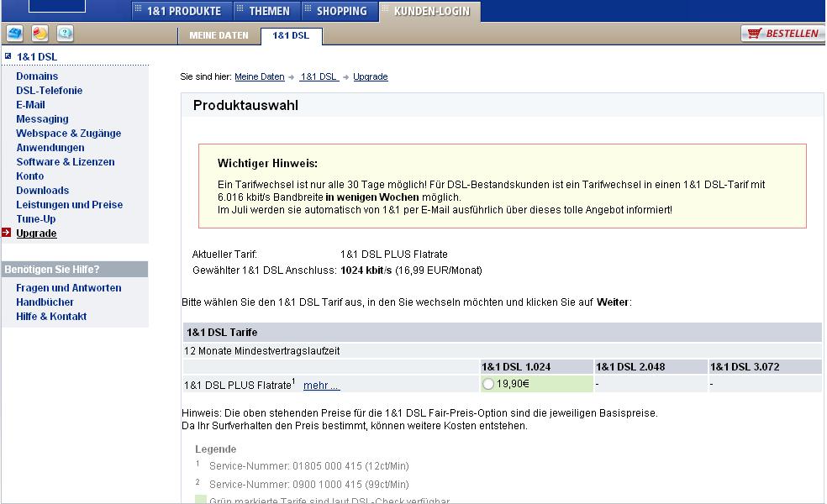Click the 1&1 logo box at top

tap(57, 6)
